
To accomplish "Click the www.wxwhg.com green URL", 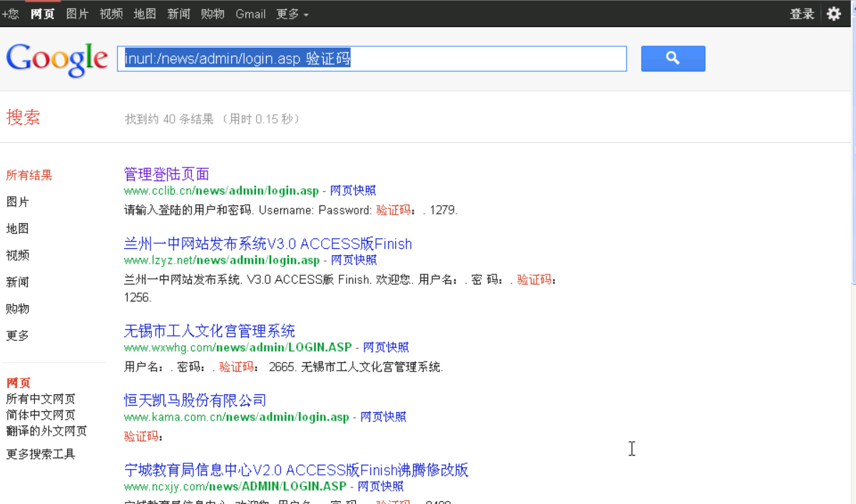I will tap(238, 347).
